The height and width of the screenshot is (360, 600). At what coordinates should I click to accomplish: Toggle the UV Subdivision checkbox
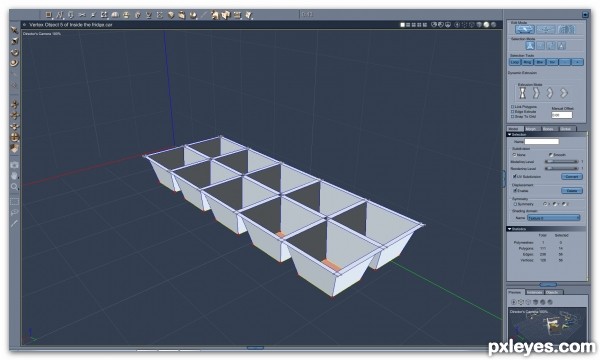pos(514,176)
